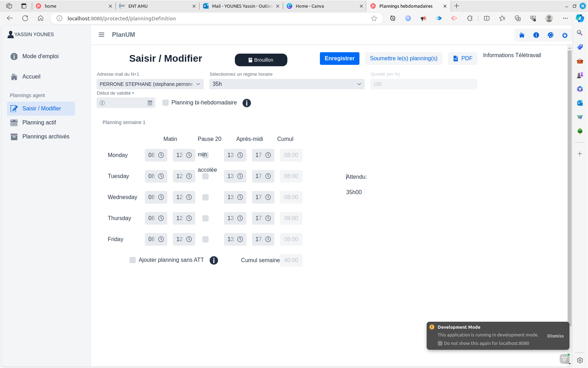The width and height of the screenshot is (588, 368).
Task: Click Informations Télétravail text
Action: pos(512,55)
